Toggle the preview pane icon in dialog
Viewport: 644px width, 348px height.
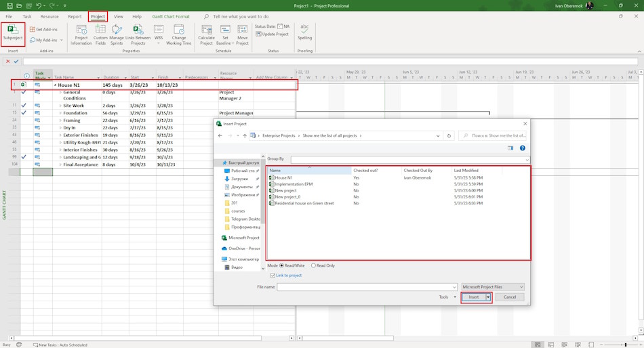(510, 148)
